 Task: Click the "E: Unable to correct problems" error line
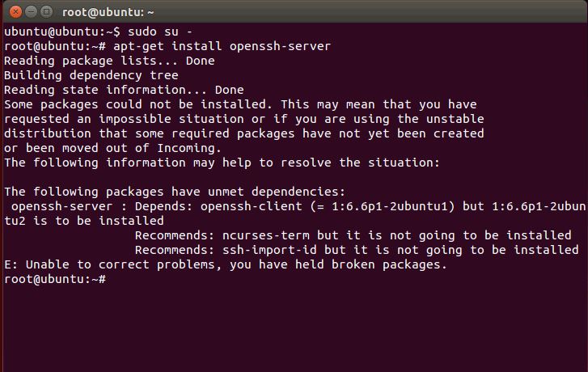coord(225,264)
